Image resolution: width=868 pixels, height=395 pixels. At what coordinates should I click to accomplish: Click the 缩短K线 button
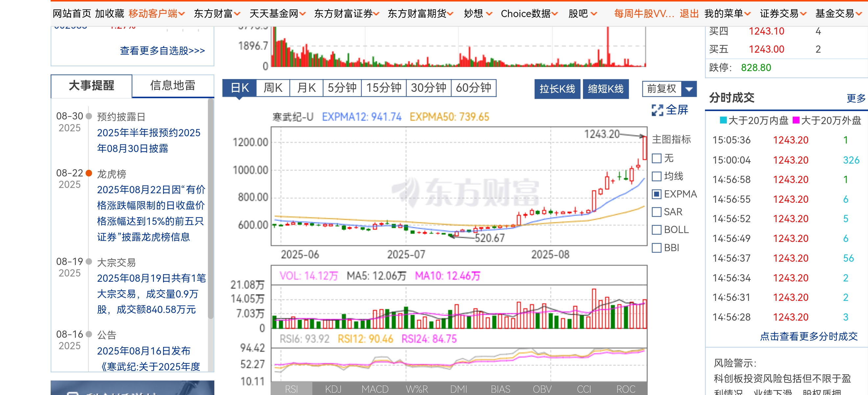606,89
